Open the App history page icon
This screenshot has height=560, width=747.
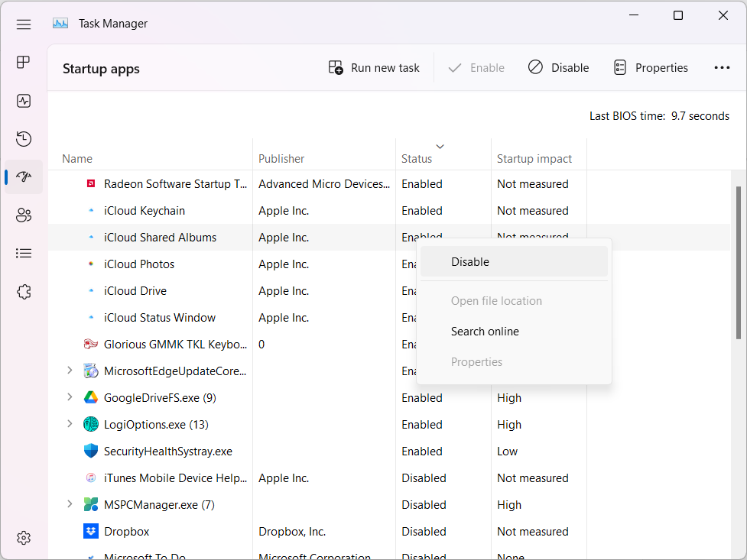[24, 139]
